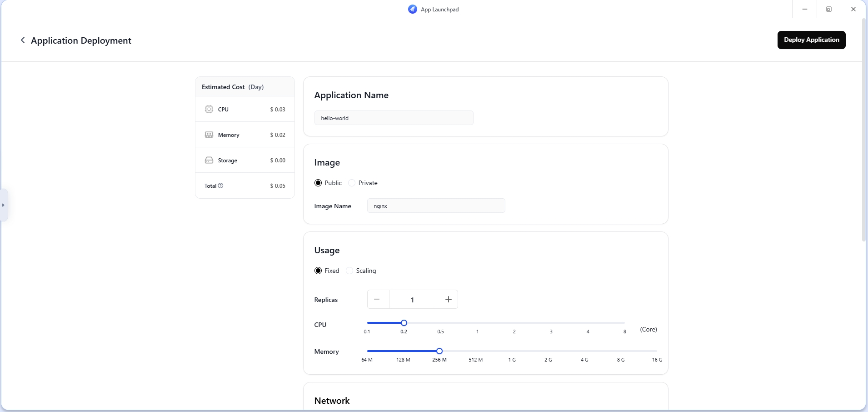Click the CPU chip icon in Estimated Cost
Viewport: 868px width, 412px height.
(209, 109)
